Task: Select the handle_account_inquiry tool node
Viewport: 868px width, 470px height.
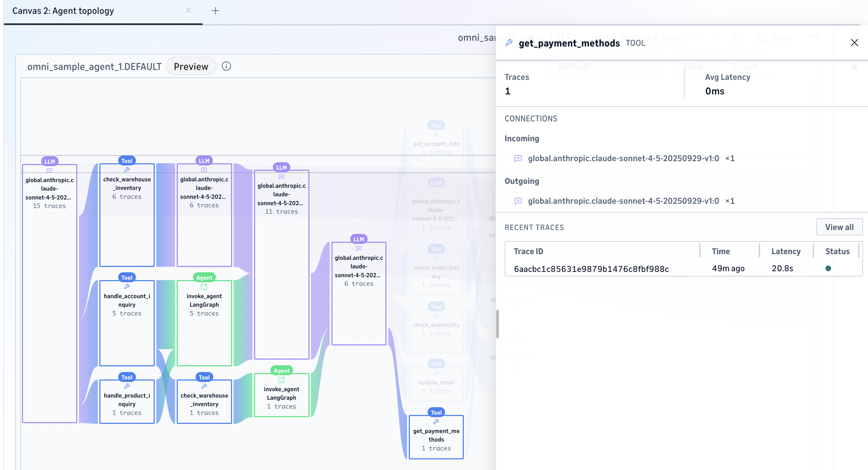Action: coord(127,323)
